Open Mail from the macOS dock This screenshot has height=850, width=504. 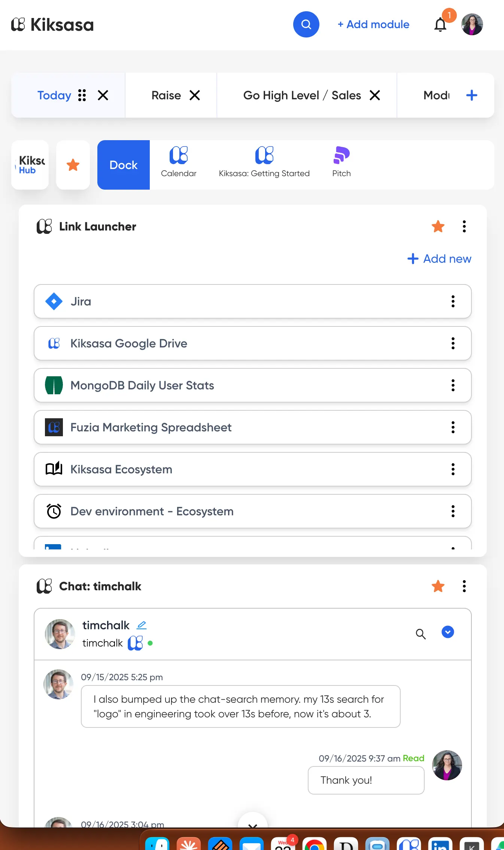pyautogui.click(x=252, y=843)
